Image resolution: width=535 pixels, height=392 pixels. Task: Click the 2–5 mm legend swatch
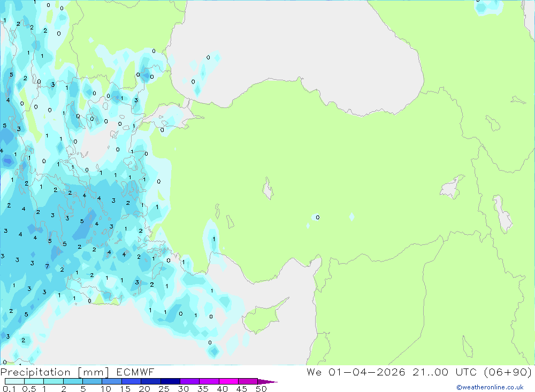[73, 381]
